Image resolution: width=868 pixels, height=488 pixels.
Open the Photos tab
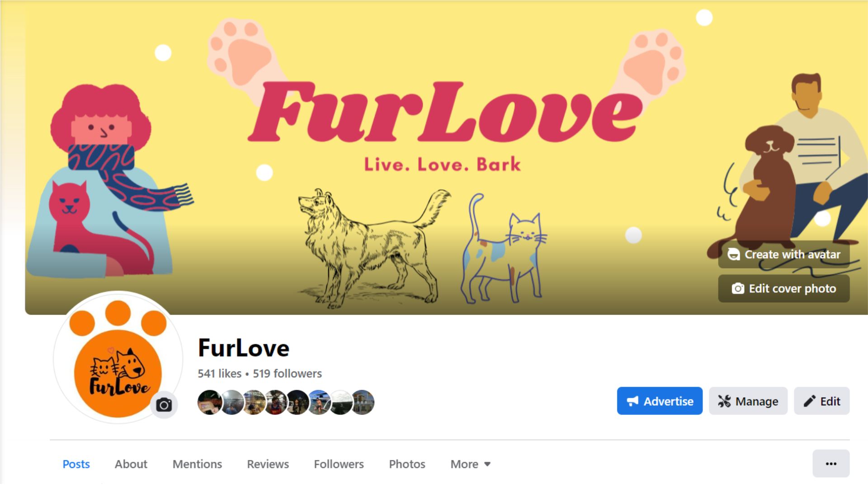click(x=407, y=464)
